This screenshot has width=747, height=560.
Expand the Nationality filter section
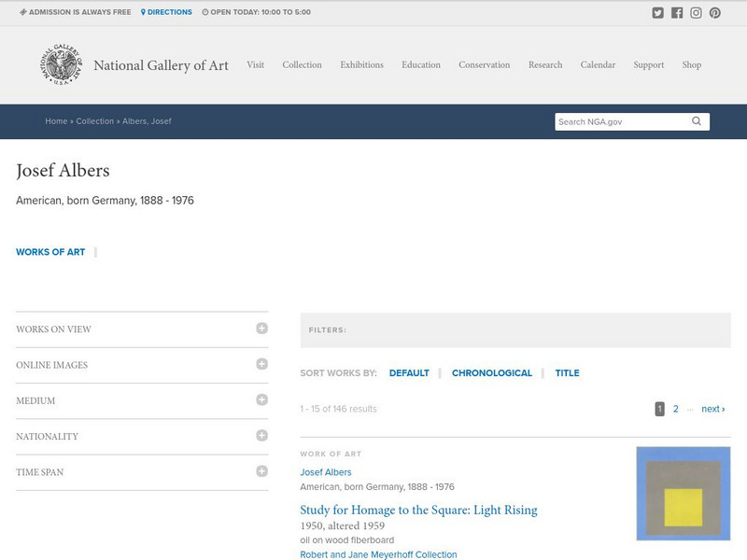[x=261, y=436]
